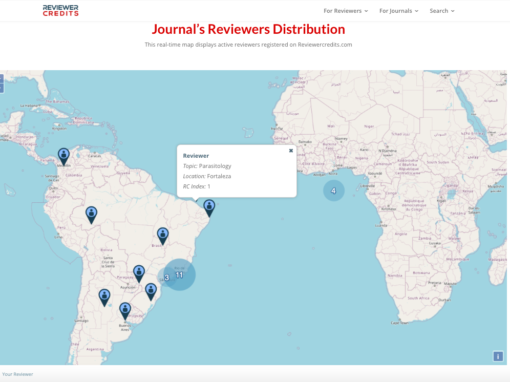510x382 pixels.
Task: Click the map zoom in button
Action: click(1, 79)
